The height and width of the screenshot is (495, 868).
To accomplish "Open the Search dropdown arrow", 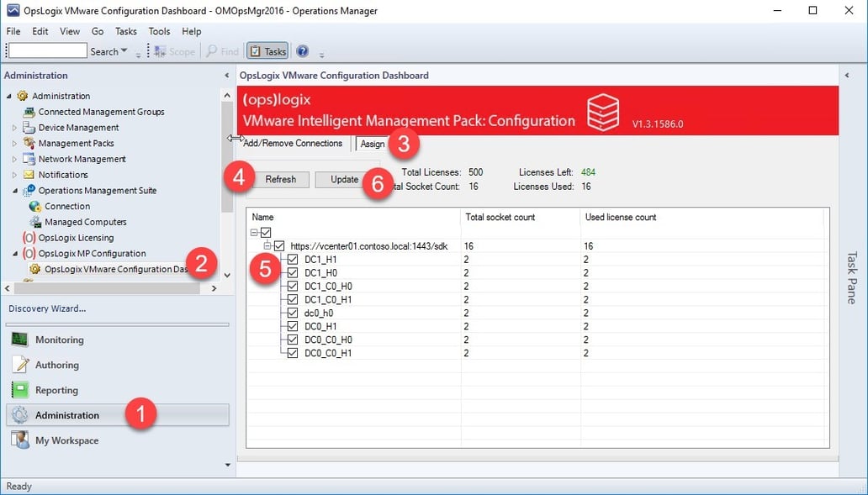I will click(x=124, y=50).
